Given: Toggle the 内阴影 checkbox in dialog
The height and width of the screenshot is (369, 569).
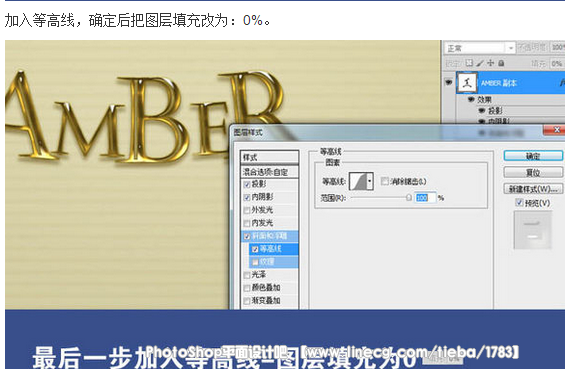Looking at the screenshot, I should point(247,197).
